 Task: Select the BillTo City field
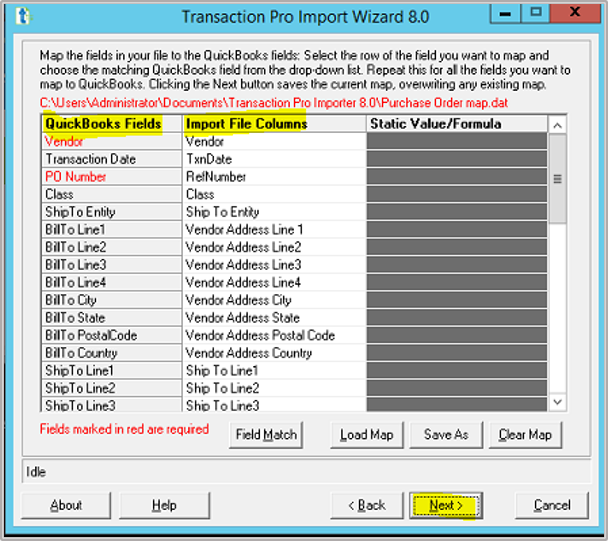[x=111, y=300]
